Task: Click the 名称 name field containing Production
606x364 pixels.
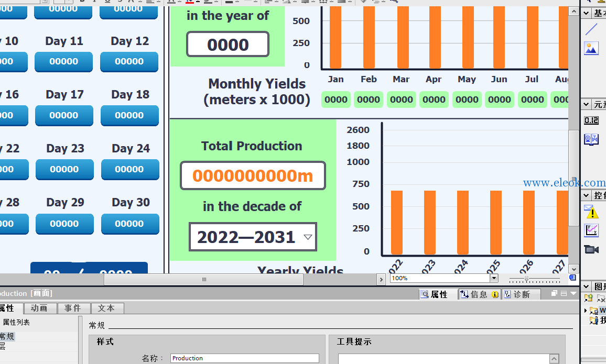Action: [x=245, y=358]
